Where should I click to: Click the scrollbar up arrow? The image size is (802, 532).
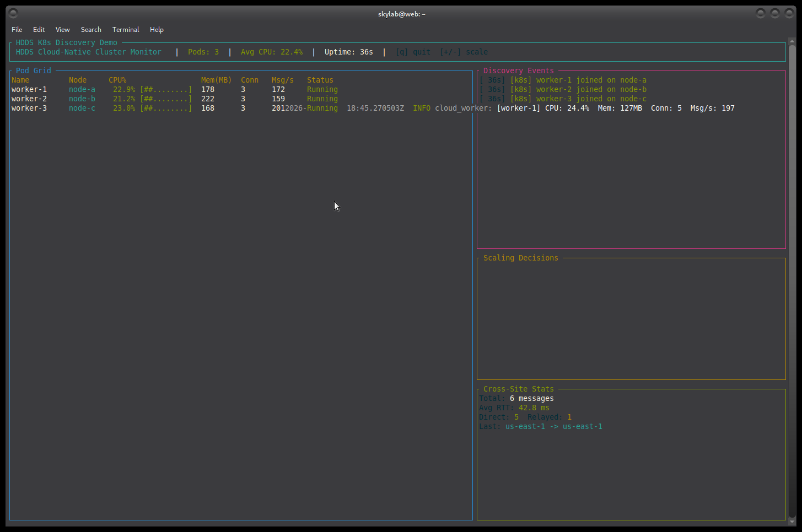point(792,42)
